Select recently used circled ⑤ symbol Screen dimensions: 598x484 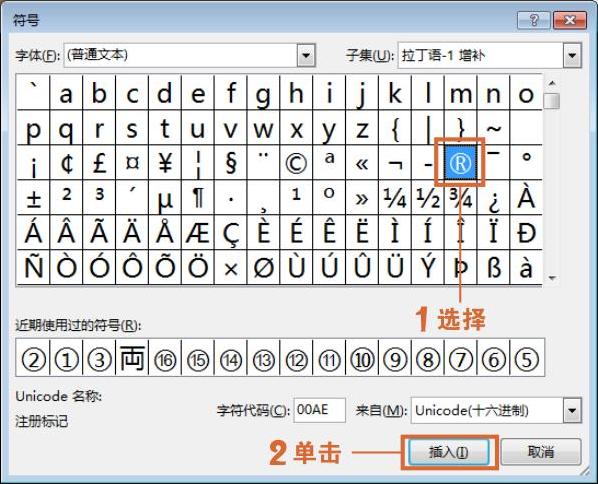coord(527,359)
